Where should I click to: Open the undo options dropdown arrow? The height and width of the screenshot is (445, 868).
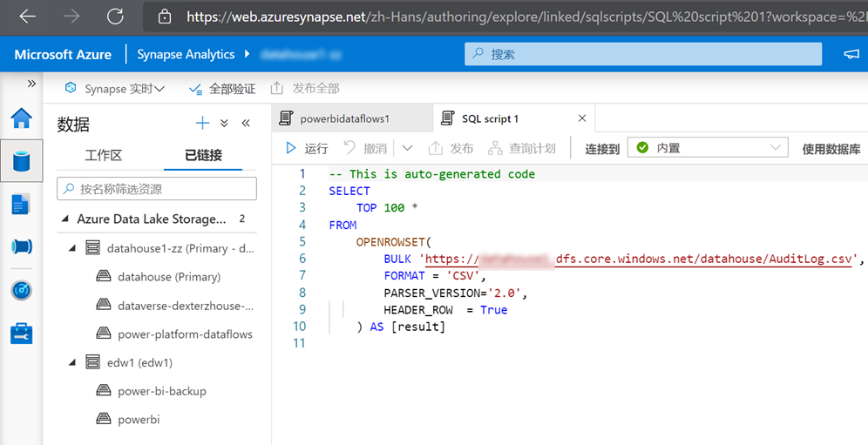(407, 148)
